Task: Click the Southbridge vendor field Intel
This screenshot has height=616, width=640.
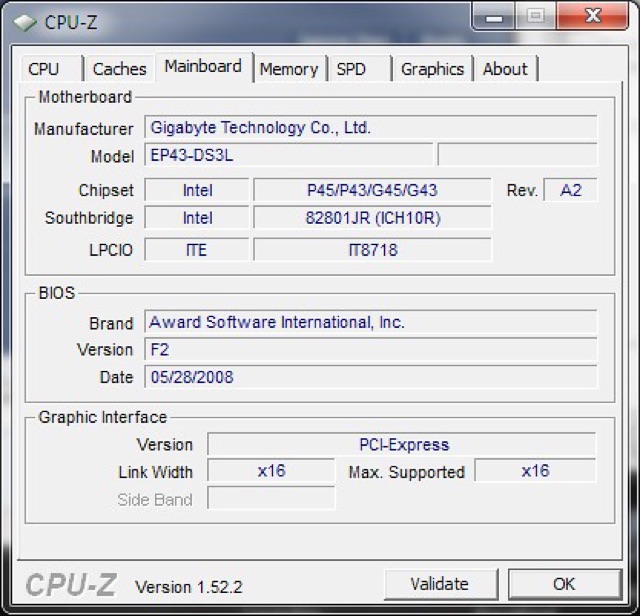Action: pyautogui.click(x=197, y=218)
